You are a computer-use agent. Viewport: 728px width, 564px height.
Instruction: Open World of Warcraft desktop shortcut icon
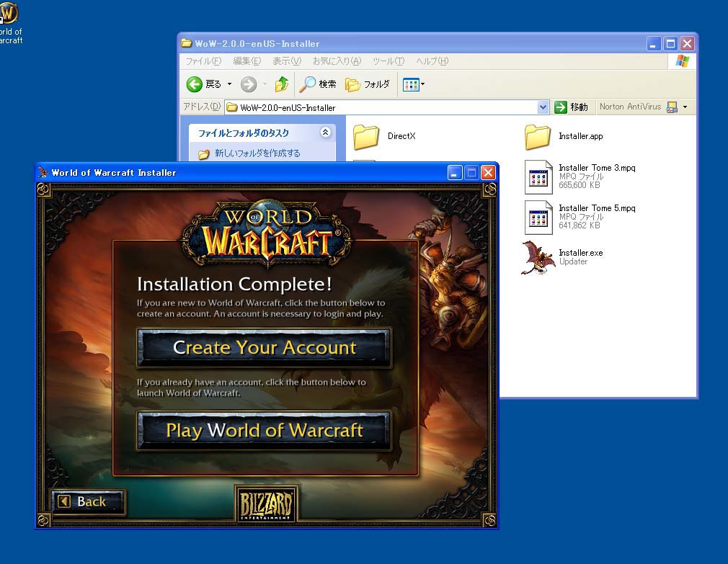click(9, 13)
